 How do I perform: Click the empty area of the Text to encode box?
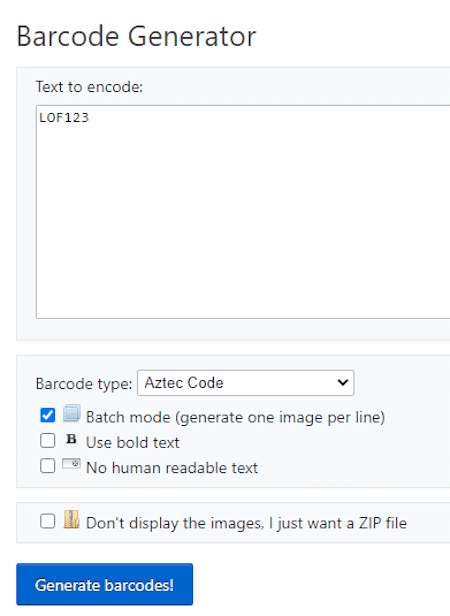[x=243, y=220]
